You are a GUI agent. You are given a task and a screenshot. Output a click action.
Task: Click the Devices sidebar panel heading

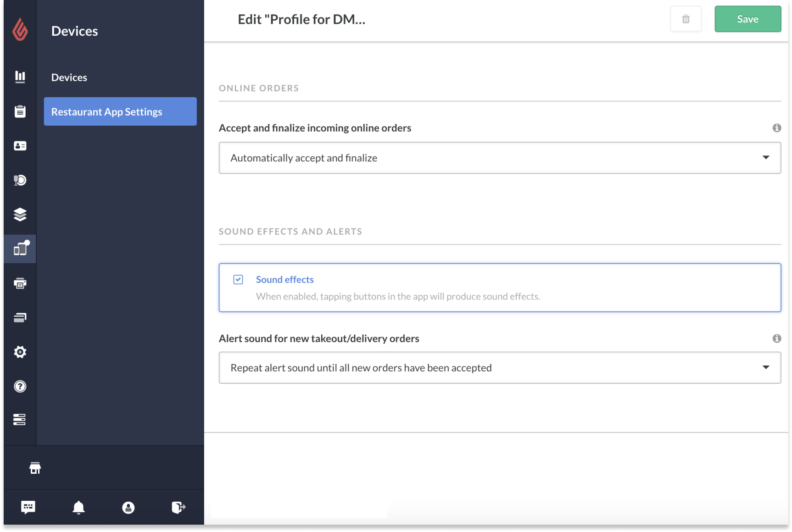(74, 31)
